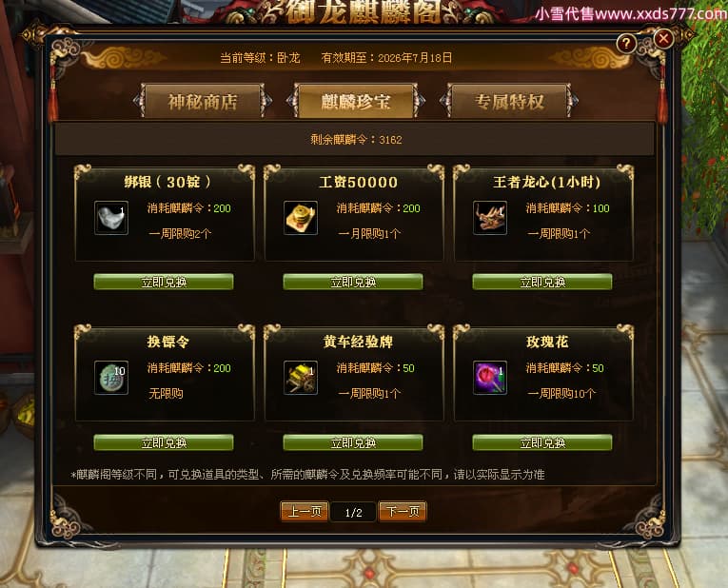Viewport: 728px width, 588px height.
Task: Click the 换镖令 green token icon
Action: [x=111, y=378]
